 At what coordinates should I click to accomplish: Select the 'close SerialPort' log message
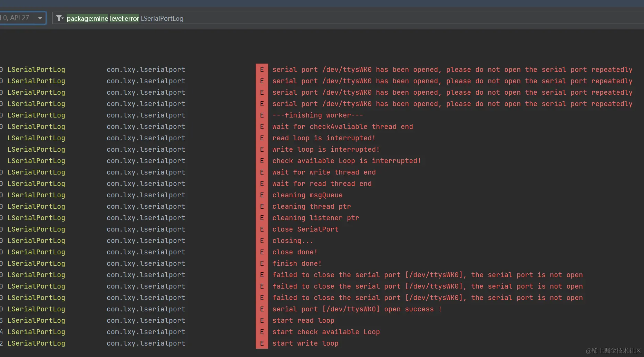coord(305,229)
